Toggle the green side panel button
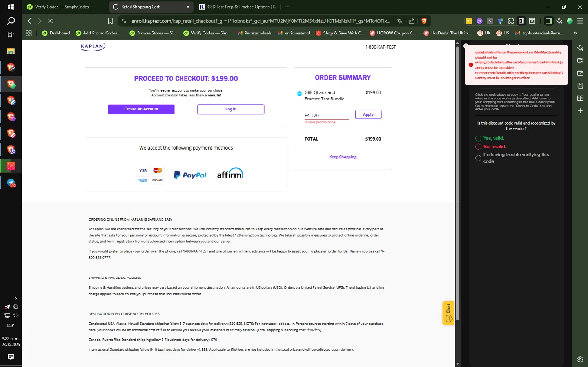The height and width of the screenshot is (367, 588). point(548,21)
